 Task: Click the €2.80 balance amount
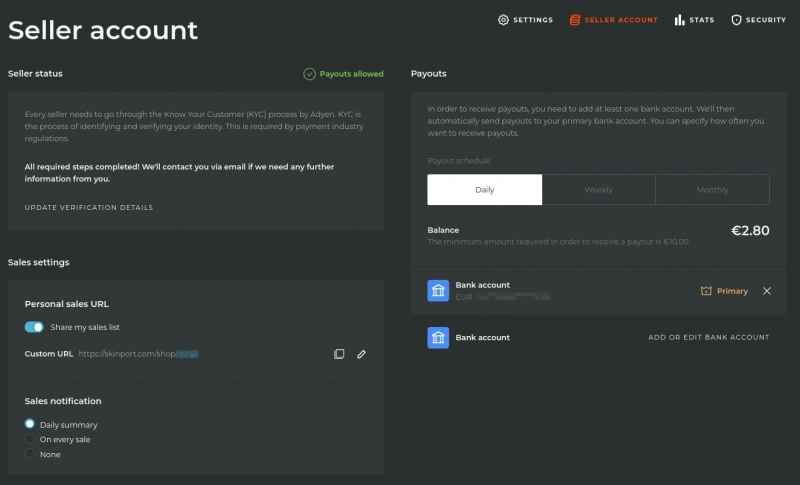coord(750,231)
